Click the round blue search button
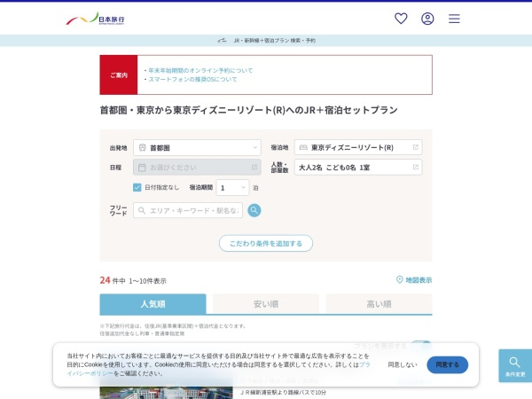 pyautogui.click(x=254, y=210)
